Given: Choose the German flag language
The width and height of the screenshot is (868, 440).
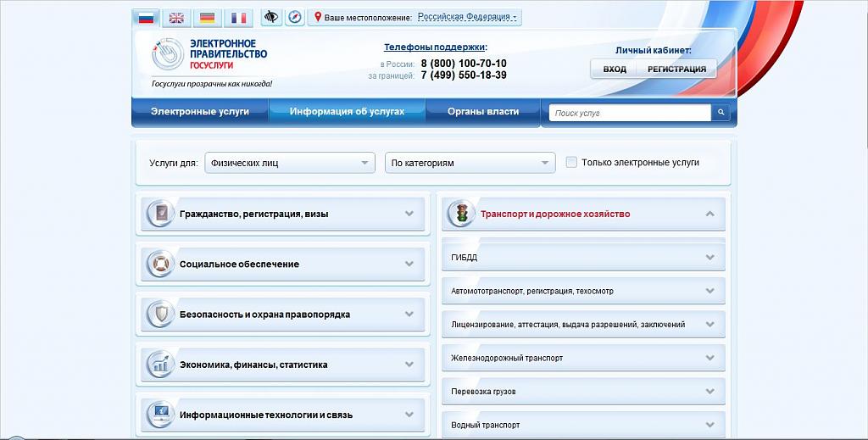Looking at the screenshot, I should pos(208,18).
